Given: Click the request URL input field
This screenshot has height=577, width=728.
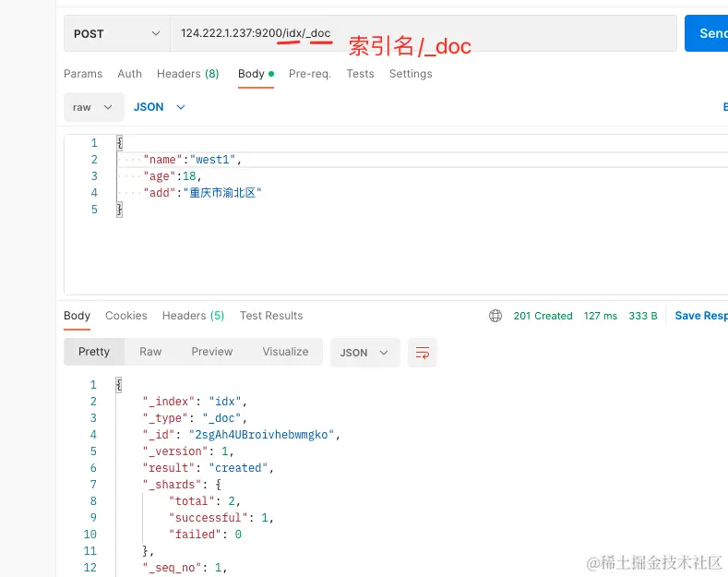Looking at the screenshot, I should click(x=424, y=33).
